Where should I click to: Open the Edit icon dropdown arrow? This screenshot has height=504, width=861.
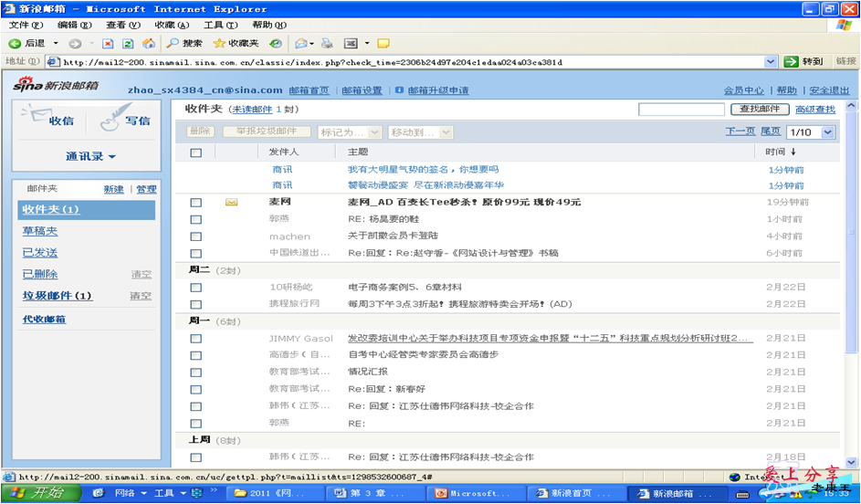tap(366, 44)
